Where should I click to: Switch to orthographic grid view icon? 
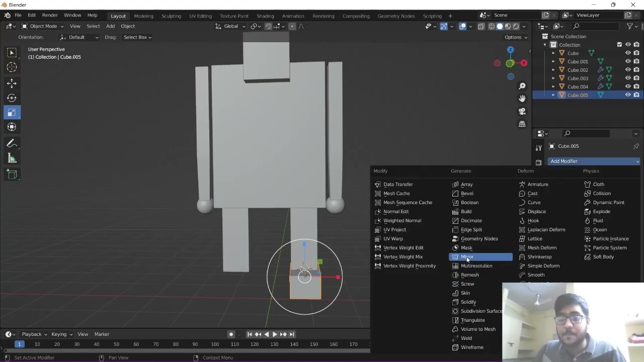pos(522,124)
